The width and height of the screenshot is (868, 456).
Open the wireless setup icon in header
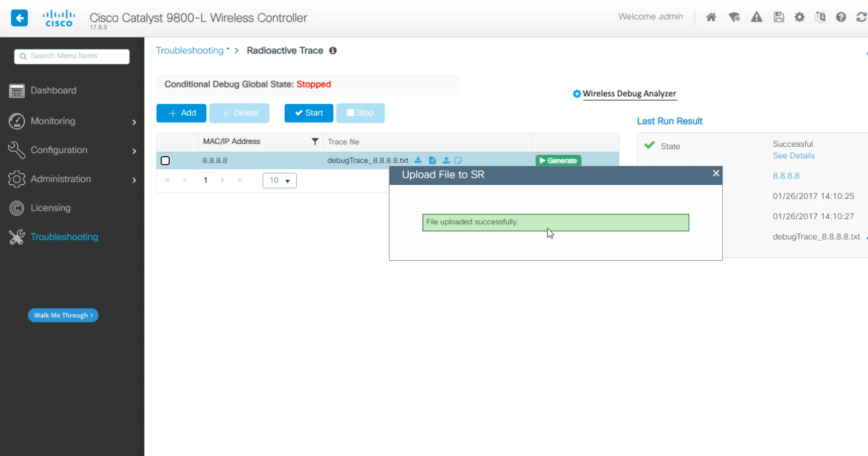tap(734, 17)
